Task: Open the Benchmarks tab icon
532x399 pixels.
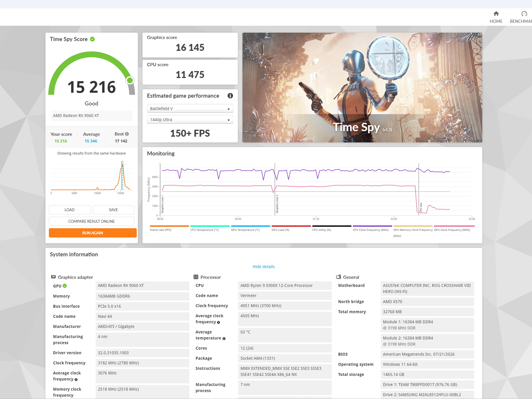Action: click(524, 14)
